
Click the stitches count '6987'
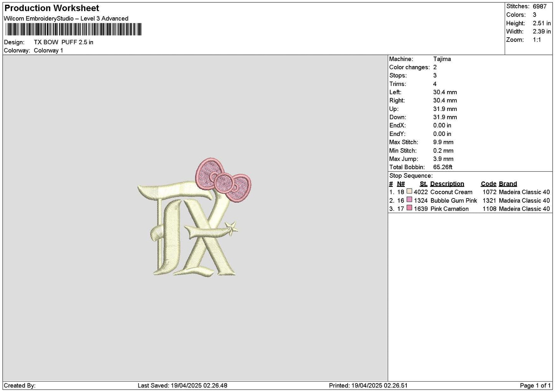[x=539, y=7]
